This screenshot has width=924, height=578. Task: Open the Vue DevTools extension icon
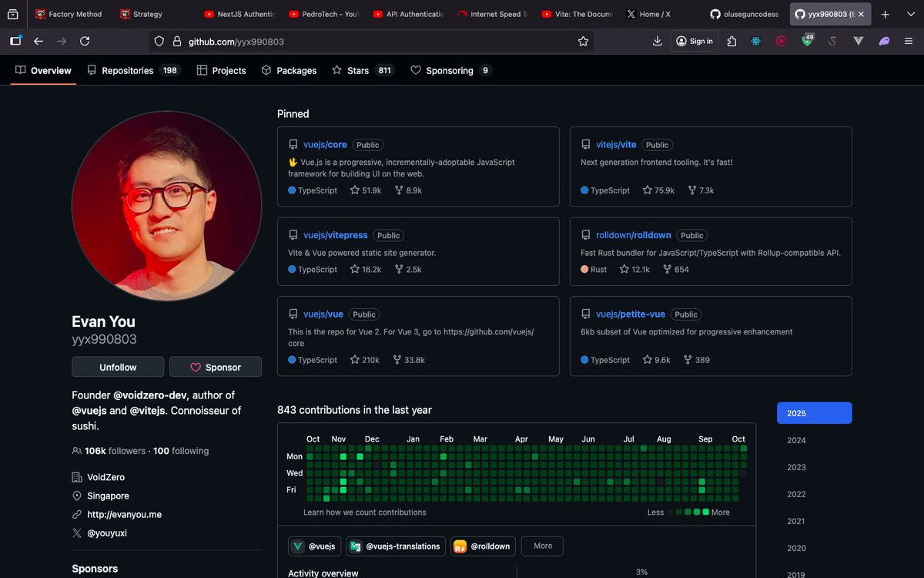click(859, 42)
